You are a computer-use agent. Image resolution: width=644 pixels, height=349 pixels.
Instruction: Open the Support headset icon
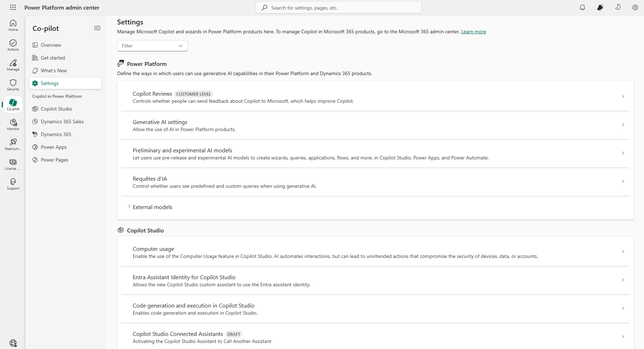click(13, 184)
